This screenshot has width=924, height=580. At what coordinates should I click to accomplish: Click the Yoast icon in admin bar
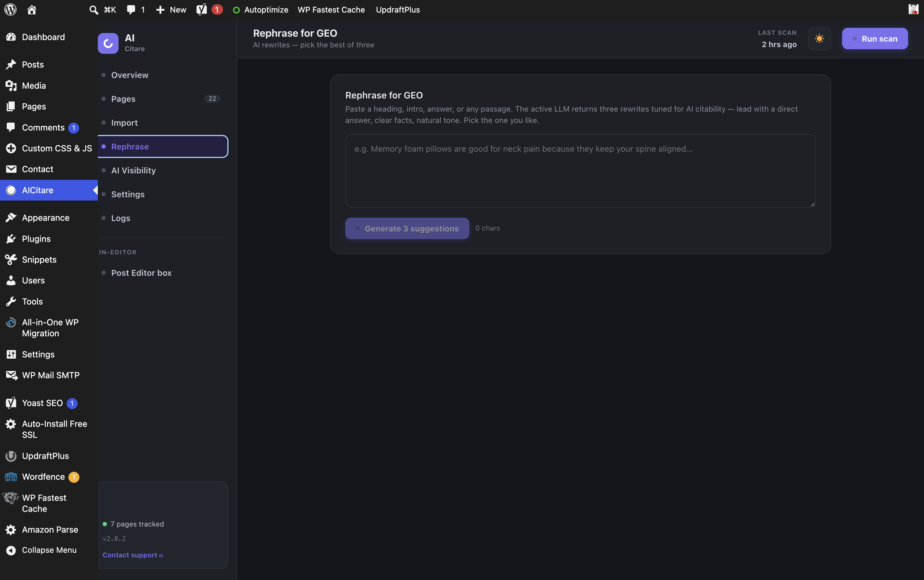[x=202, y=9]
